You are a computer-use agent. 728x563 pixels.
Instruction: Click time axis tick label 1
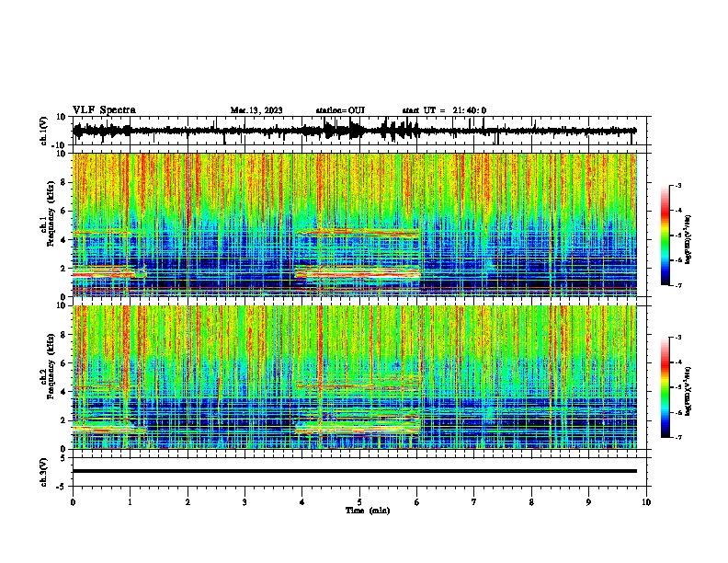130,502
